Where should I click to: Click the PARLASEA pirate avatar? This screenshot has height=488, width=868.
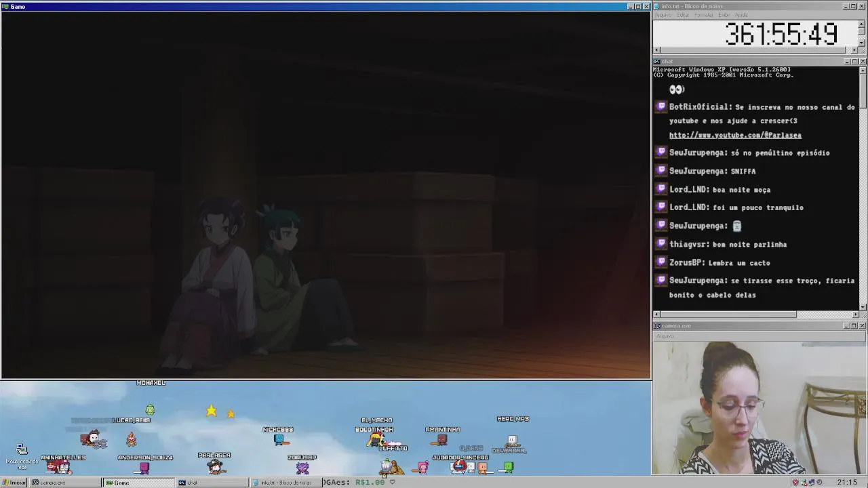click(215, 466)
